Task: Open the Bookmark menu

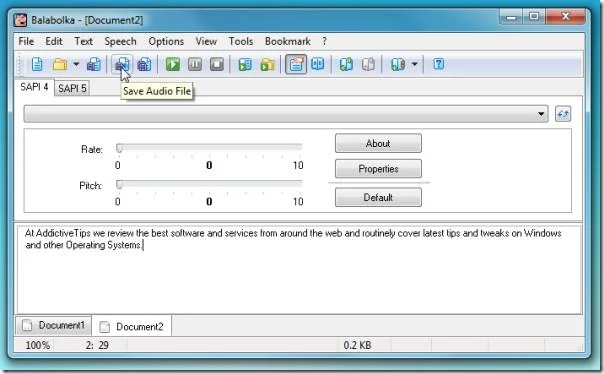Action: pos(288,41)
